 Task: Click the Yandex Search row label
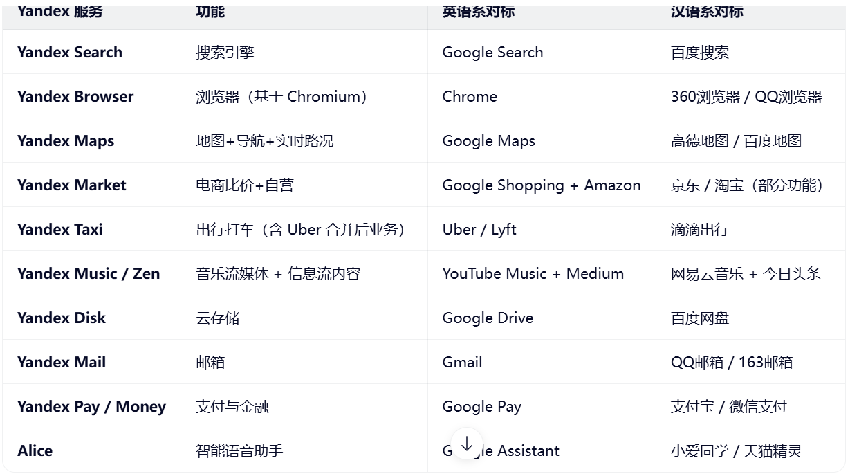click(70, 53)
